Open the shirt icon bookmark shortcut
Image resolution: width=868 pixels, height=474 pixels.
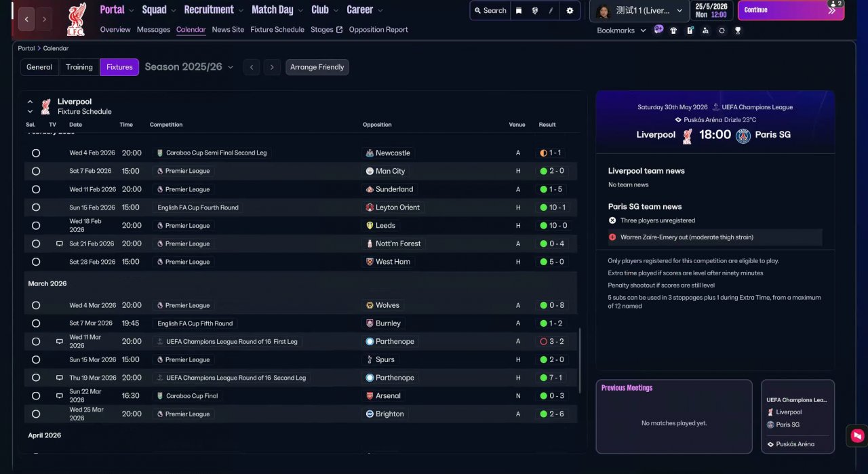(673, 31)
